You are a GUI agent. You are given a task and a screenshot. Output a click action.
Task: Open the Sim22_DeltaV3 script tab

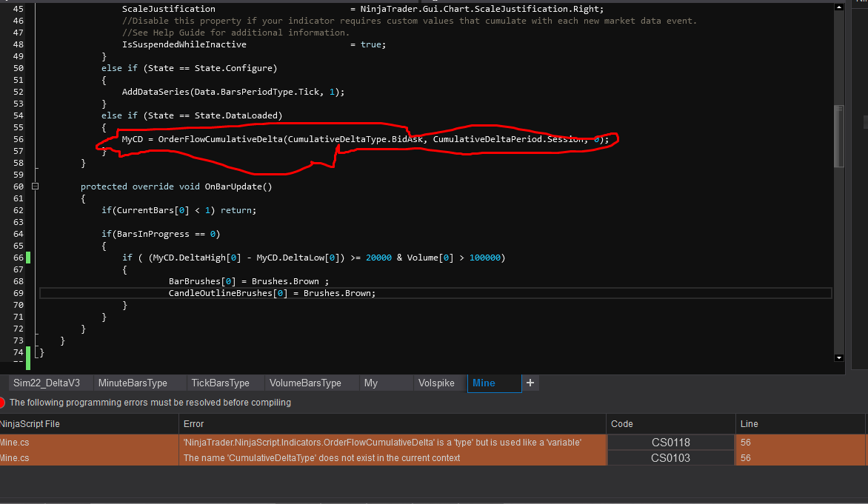[x=47, y=383]
